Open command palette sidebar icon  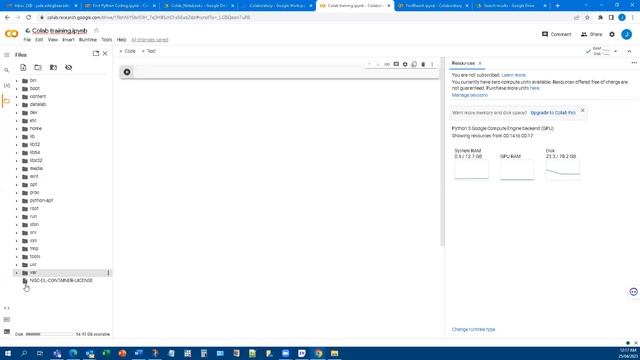pyautogui.click(x=7, y=320)
